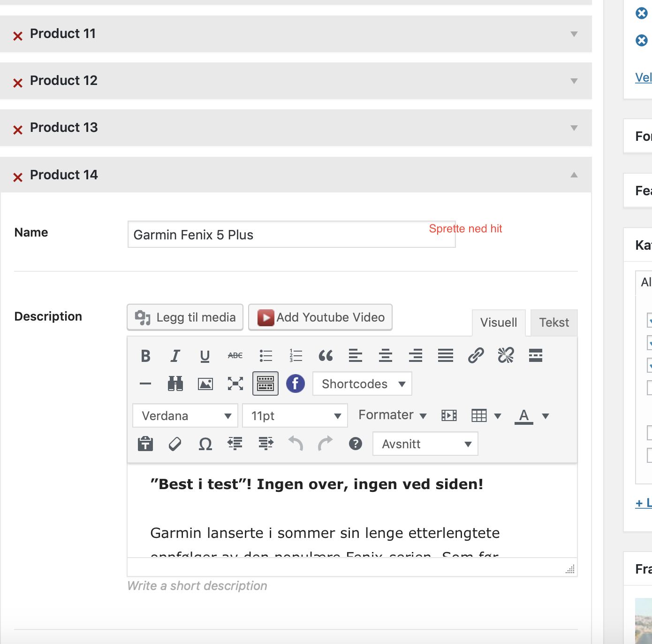Click Legg til media button

185,317
